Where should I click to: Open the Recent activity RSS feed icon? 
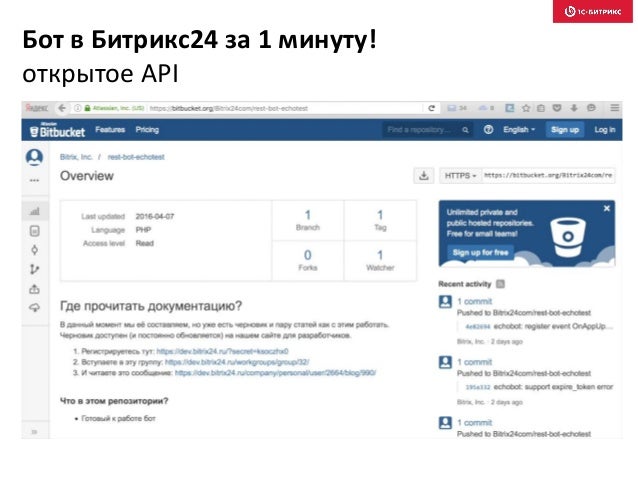(x=500, y=284)
